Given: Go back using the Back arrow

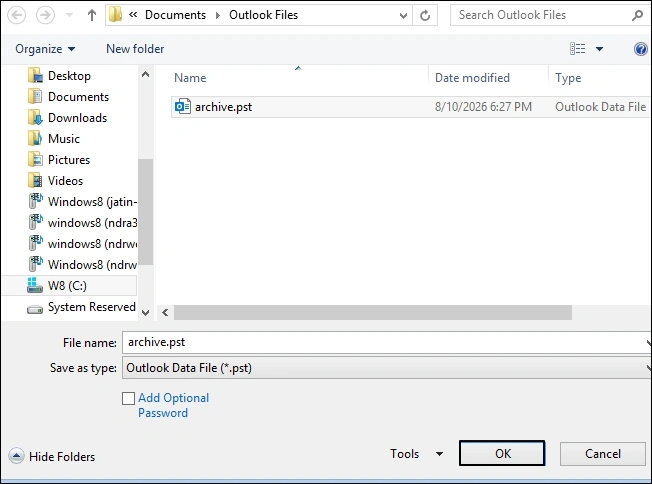Looking at the screenshot, I should point(17,15).
